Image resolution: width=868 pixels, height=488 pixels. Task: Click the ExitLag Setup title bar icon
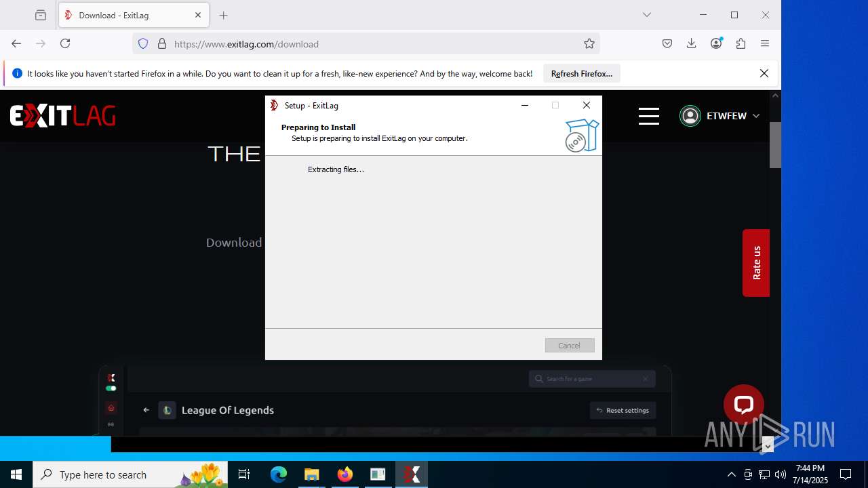point(275,105)
